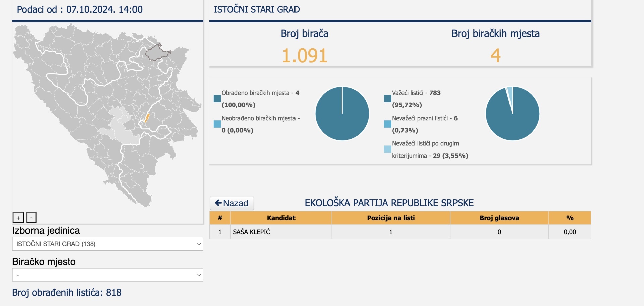This screenshot has height=306, width=644.
Task: Click the Pozicija na listi column header
Action: pyautogui.click(x=391, y=218)
